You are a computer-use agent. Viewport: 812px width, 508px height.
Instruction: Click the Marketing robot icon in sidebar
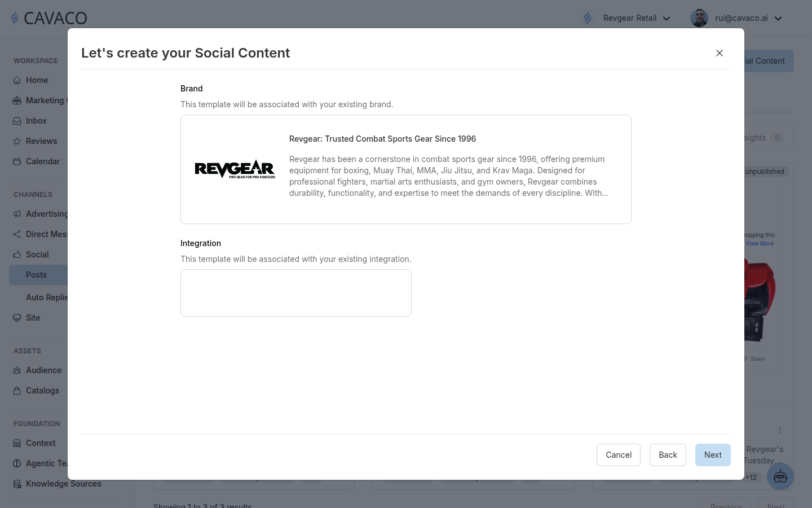17,100
